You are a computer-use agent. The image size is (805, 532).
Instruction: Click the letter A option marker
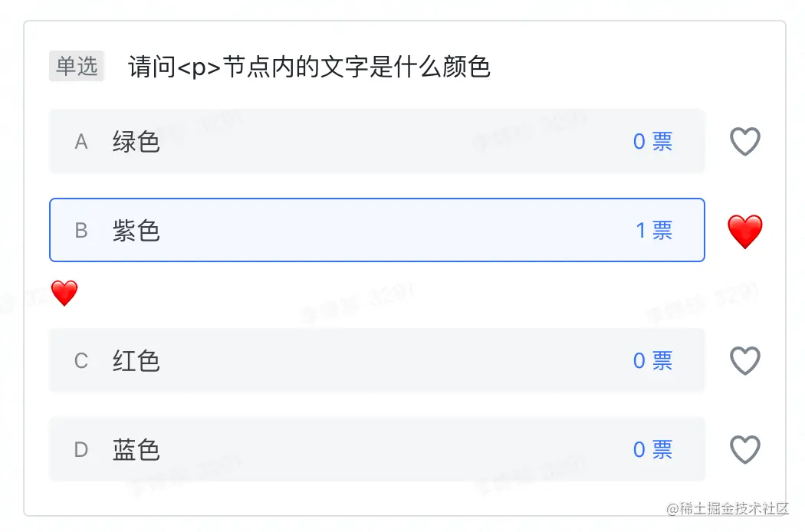pos(81,142)
